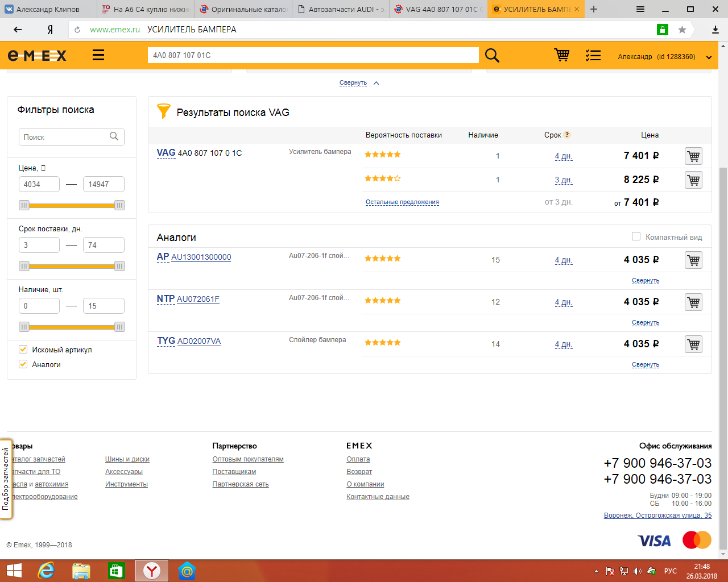
Task: Click the magnifier search icon in header
Action: (492, 55)
